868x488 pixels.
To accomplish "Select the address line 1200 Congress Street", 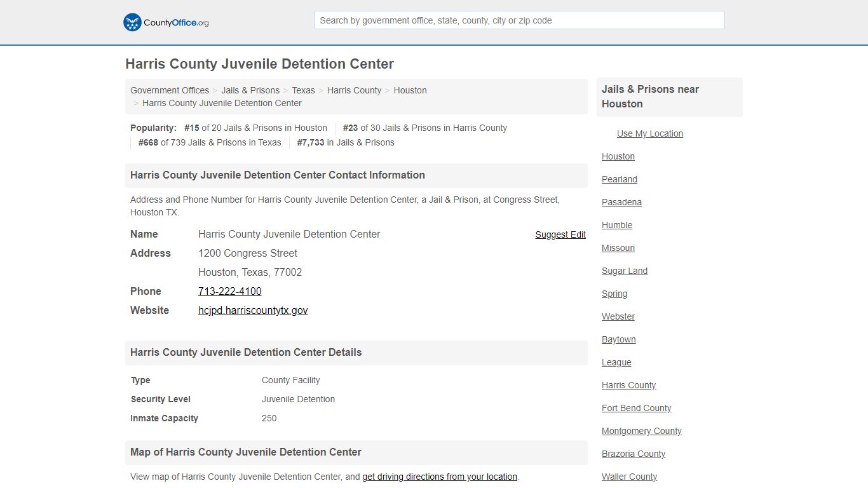I will [x=248, y=253].
